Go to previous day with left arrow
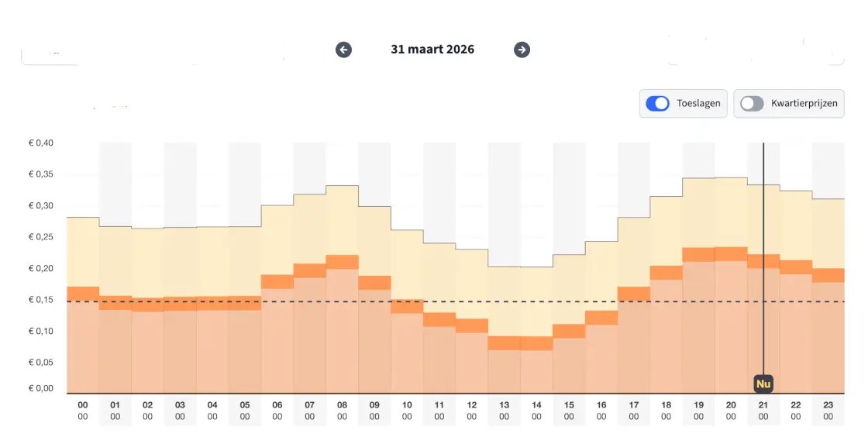This screenshot has width=868, height=447. click(343, 50)
